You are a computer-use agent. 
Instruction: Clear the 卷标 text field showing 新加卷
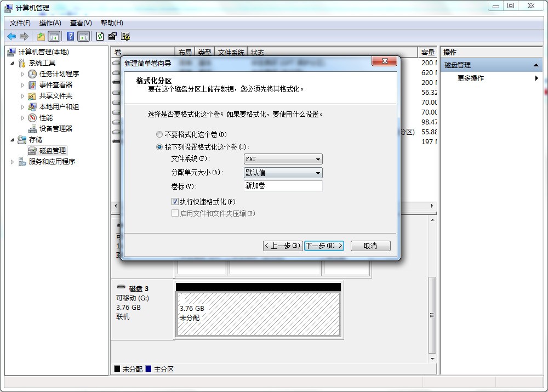pos(283,186)
